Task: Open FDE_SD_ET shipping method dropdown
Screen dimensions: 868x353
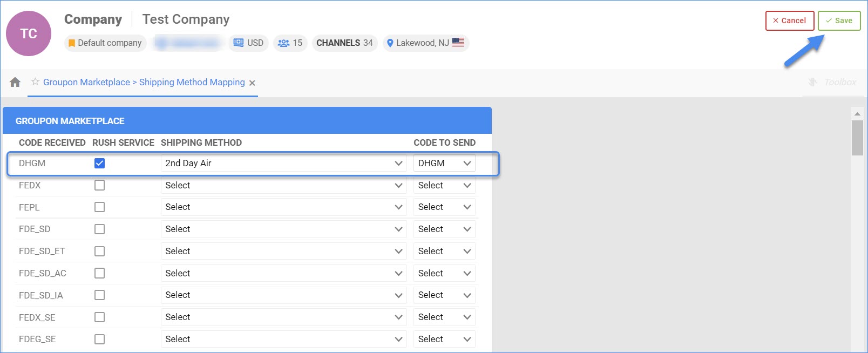Action: (283, 251)
